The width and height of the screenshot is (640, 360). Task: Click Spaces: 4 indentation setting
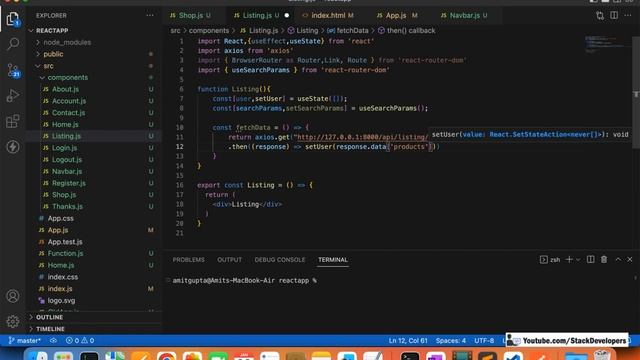(x=451, y=340)
